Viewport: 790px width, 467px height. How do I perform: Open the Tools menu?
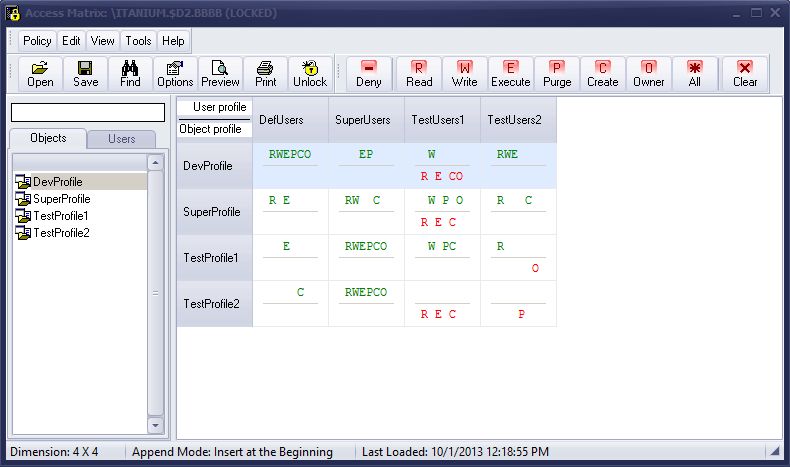click(138, 41)
